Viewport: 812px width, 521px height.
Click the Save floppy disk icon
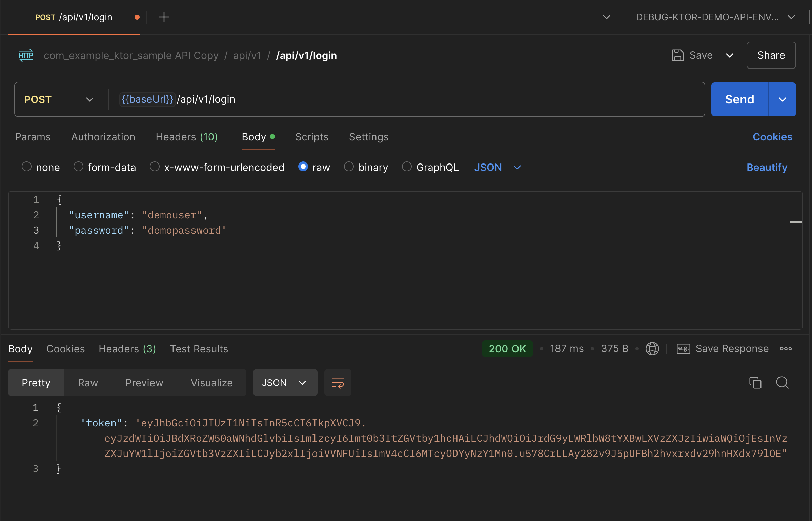point(677,55)
